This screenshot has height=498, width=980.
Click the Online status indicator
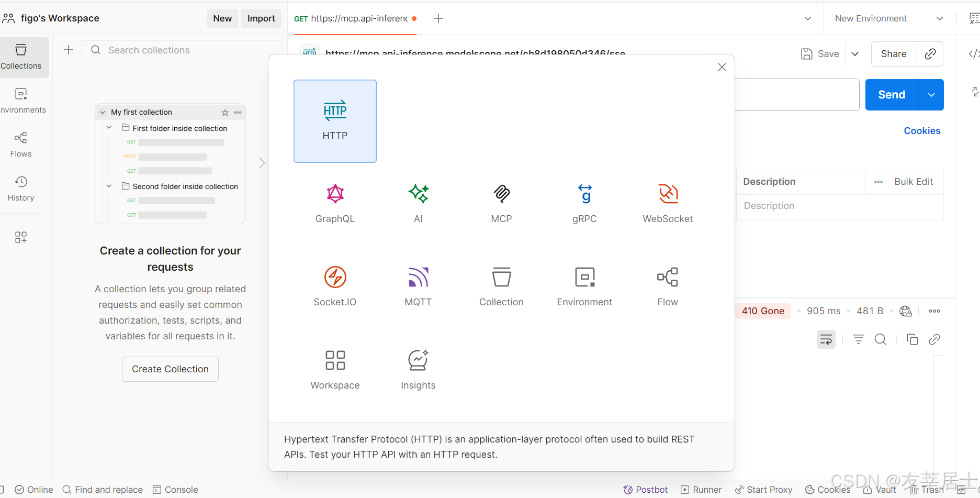[x=34, y=490]
